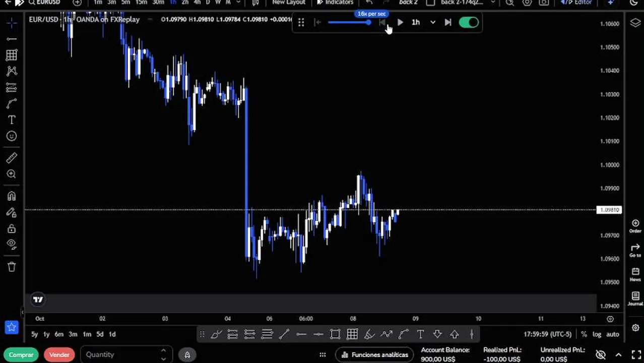Switch to 5m timeframe in top bar
Viewport: 644px width, 363px height.
click(x=125, y=3)
